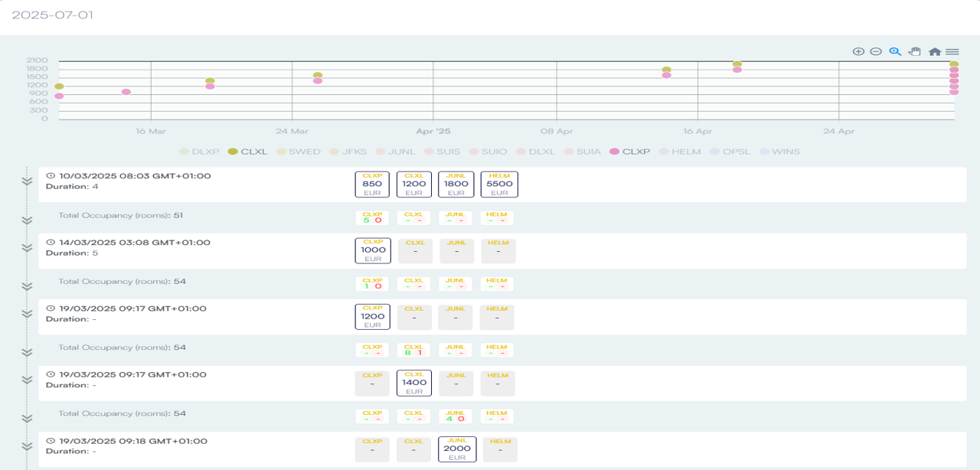Click the JUNL 2000 EUR price box
Screen dimensions: 980x470
point(457,449)
